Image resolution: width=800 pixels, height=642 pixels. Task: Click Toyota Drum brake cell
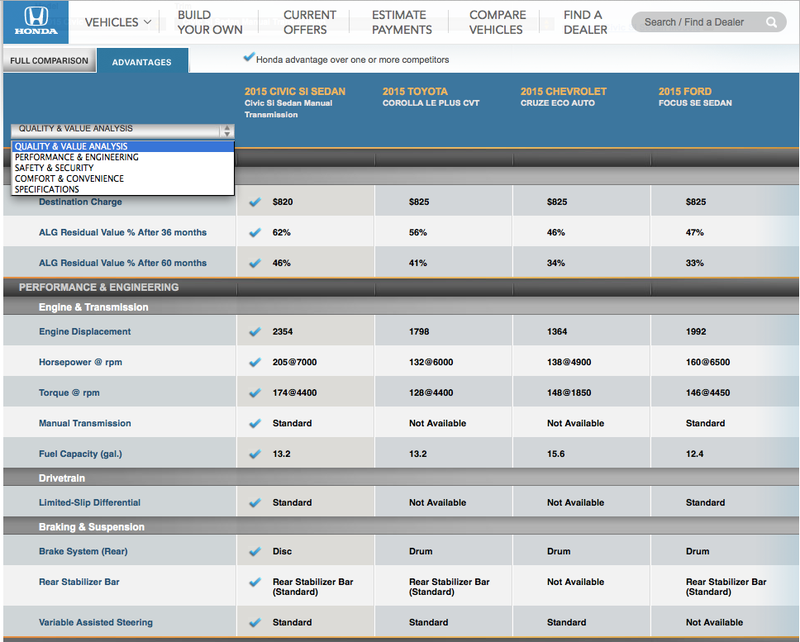pyautogui.click(x=420, y=551)
